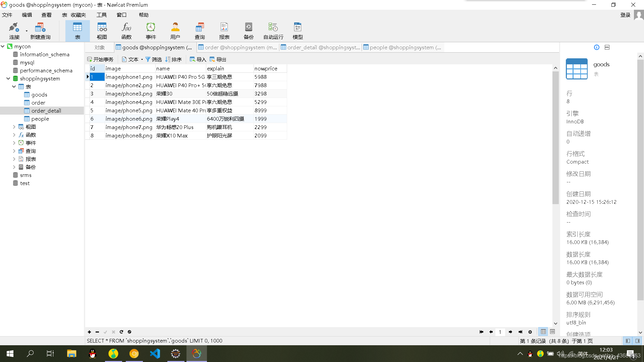This screenshot has width=644, height=362.
Task: Click the 筛选 filter button
Action: point(154,59)
